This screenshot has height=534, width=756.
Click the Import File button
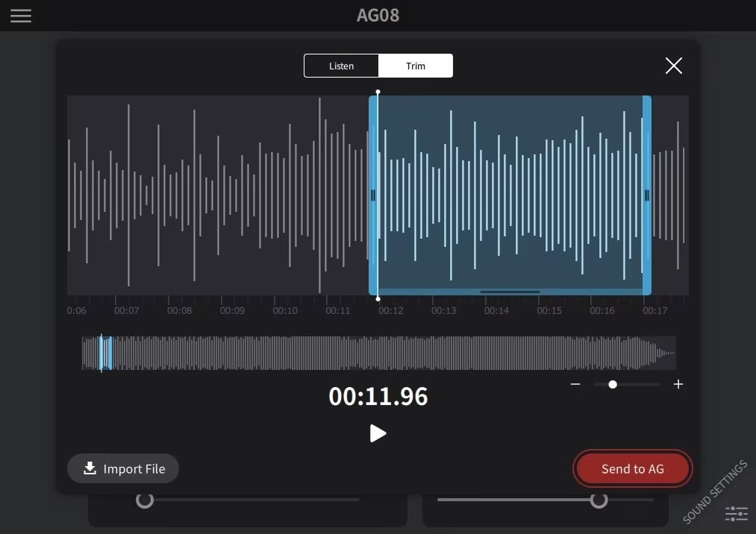pos(123,468)
